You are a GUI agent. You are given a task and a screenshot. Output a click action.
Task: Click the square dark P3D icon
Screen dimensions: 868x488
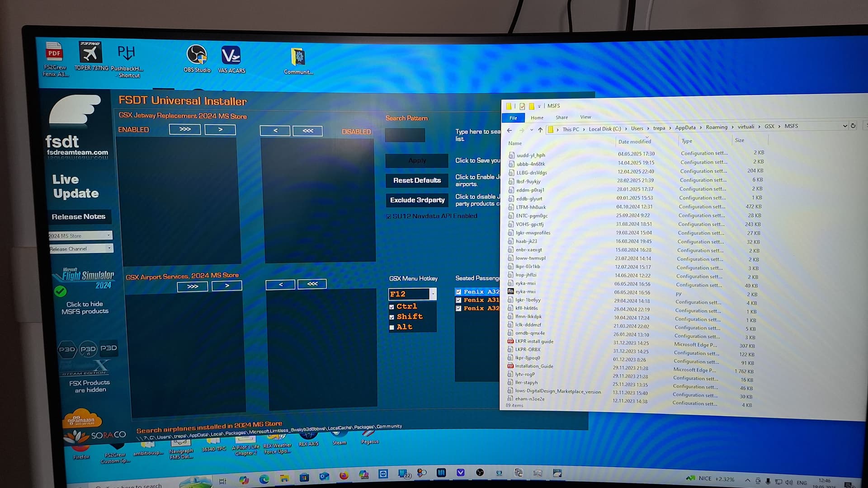tap(108, 348)
